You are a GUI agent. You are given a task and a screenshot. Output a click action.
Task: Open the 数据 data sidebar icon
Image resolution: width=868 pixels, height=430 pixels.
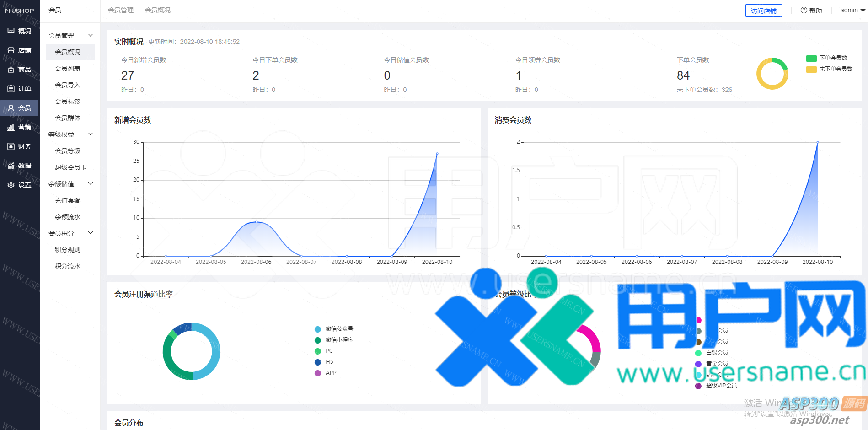(x=11, y=166)
